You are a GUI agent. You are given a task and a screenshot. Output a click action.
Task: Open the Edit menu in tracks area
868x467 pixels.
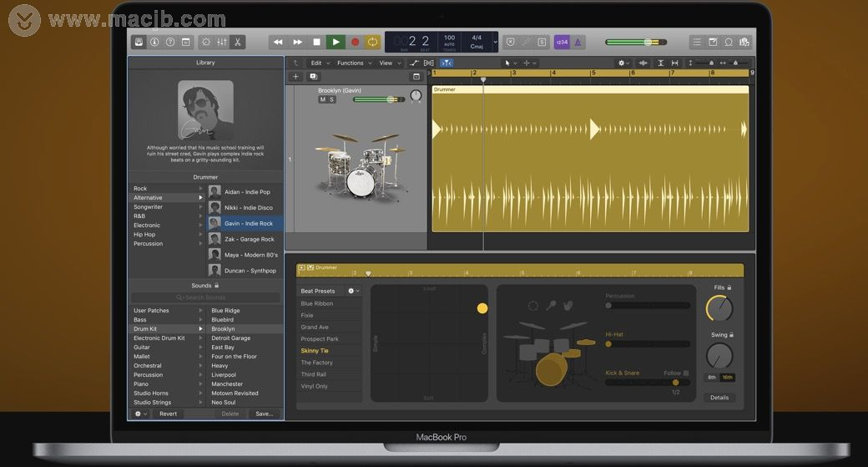(x=316, y=63)
